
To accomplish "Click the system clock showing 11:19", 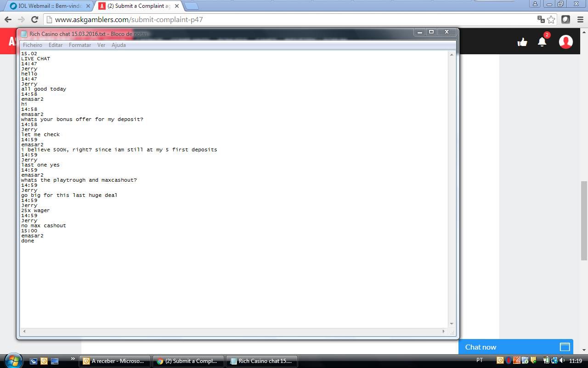I will click(576, 361).
